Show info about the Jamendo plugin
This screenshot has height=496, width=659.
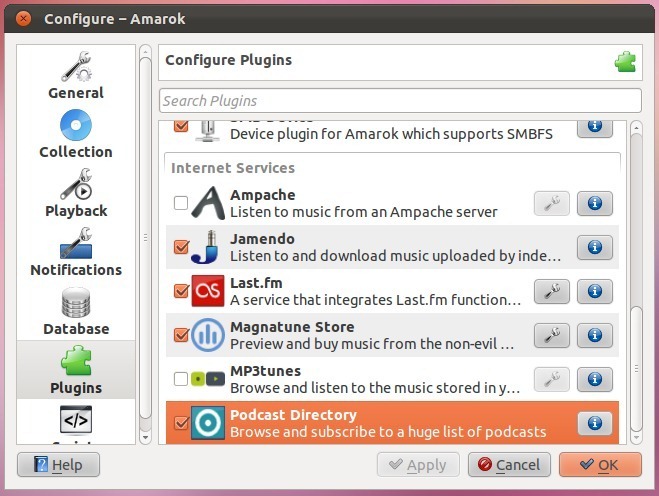(595, 247)
